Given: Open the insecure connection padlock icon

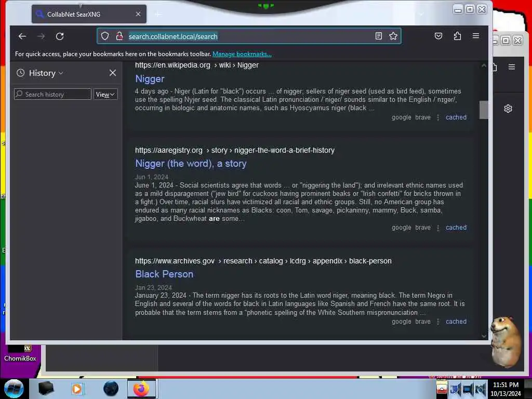Looking at the screenshot, I should [x=119, y=36].
